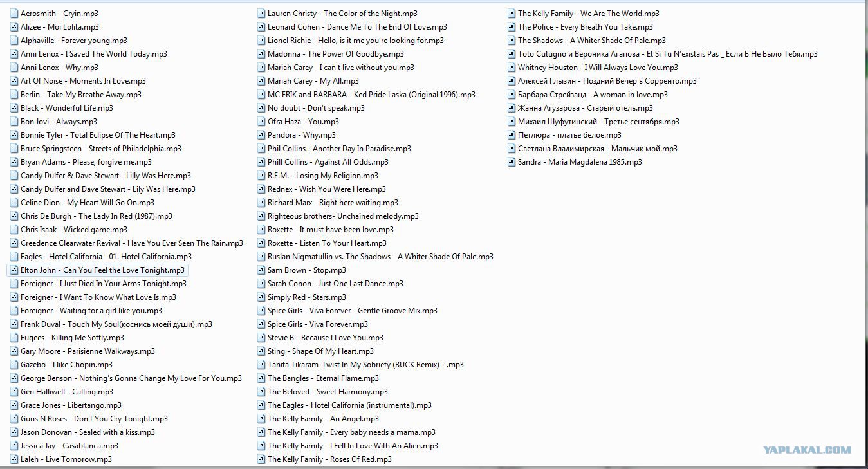Select the file name 'Alphaville - Forever young.mp3'

click(74, 41)
